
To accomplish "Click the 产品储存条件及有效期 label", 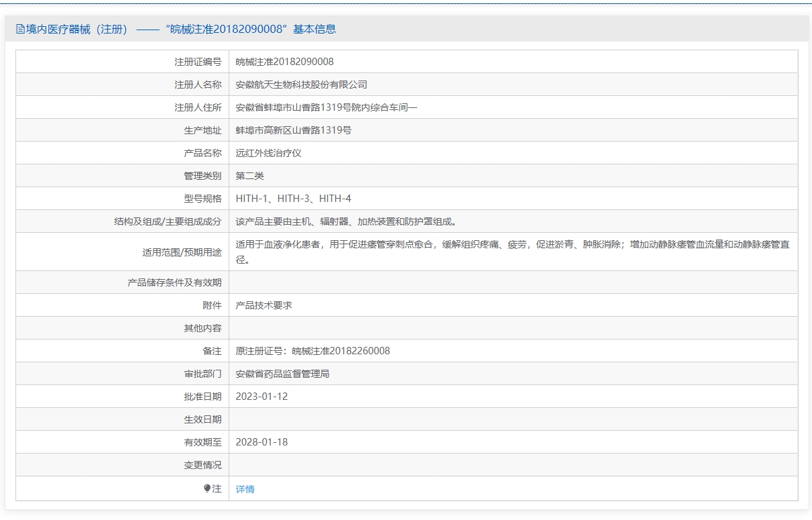I will (174, 282).
